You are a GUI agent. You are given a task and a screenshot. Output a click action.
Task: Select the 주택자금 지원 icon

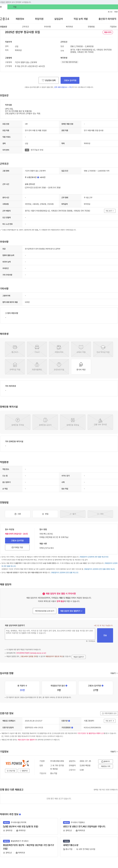click(15, 367)
